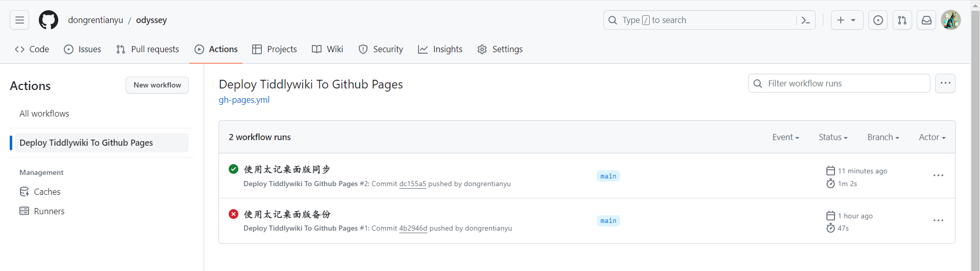Viewport: 980px width, 271px height.
Task: Expand the Actor filter dropdown
Action: click(932, 137)
